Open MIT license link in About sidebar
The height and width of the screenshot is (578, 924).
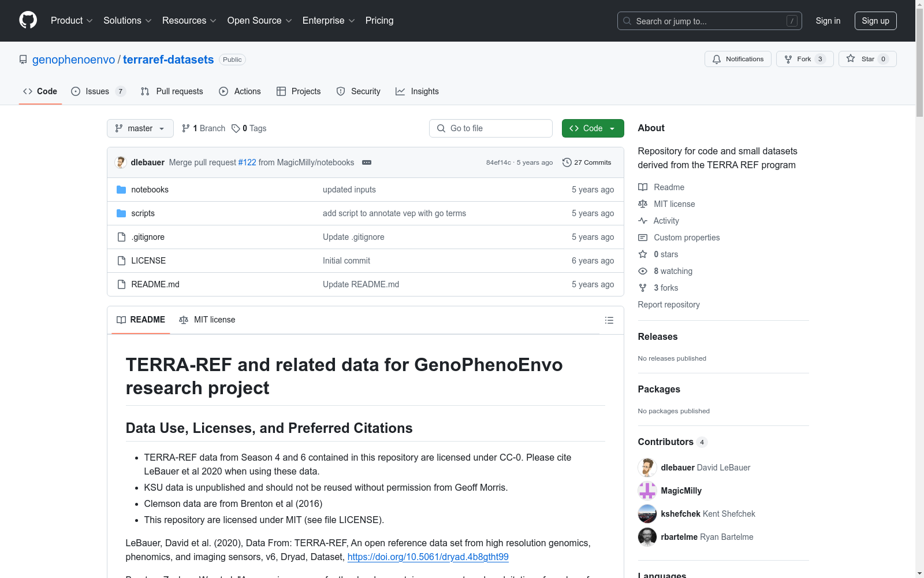coord(666,204)
